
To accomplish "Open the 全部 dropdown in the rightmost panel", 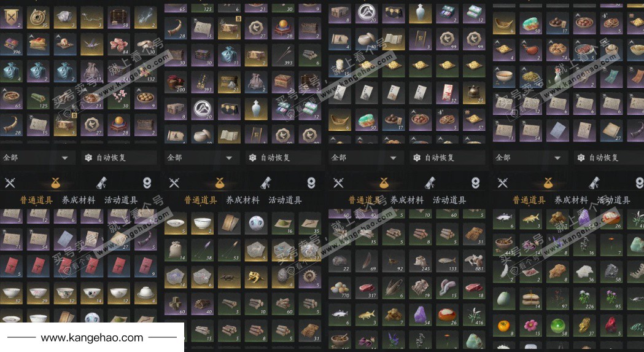I will 530,157.
